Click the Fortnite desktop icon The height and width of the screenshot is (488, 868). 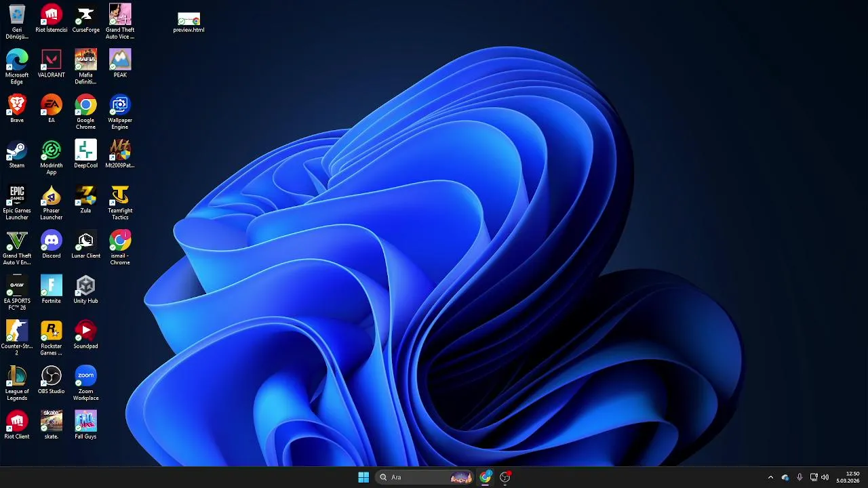[52, 290]
